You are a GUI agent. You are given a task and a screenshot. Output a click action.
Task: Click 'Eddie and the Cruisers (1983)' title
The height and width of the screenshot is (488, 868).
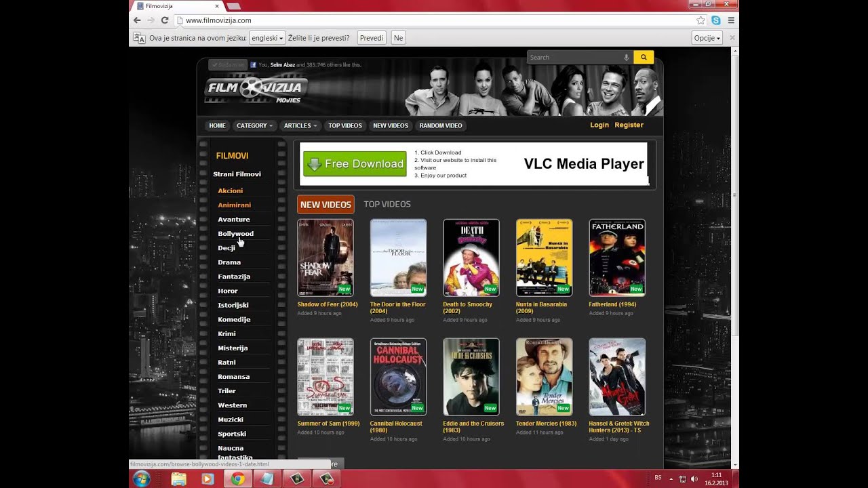[473, 427]
